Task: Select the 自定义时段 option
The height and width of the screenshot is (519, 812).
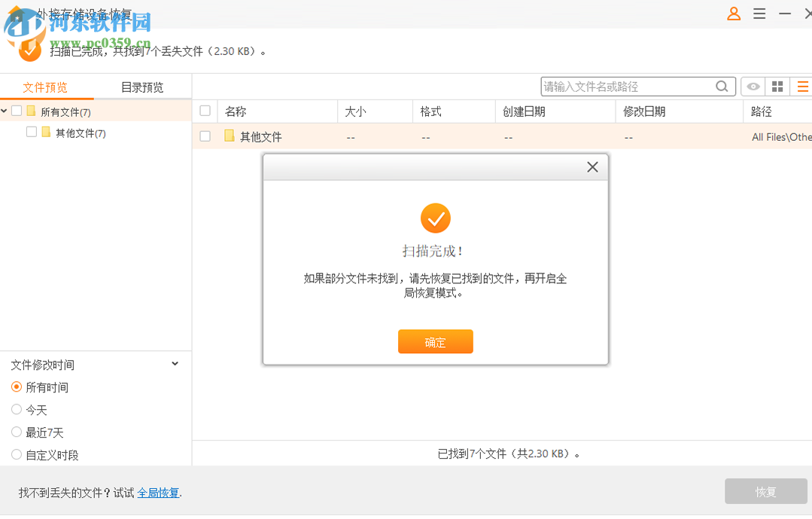Action: 16,454
